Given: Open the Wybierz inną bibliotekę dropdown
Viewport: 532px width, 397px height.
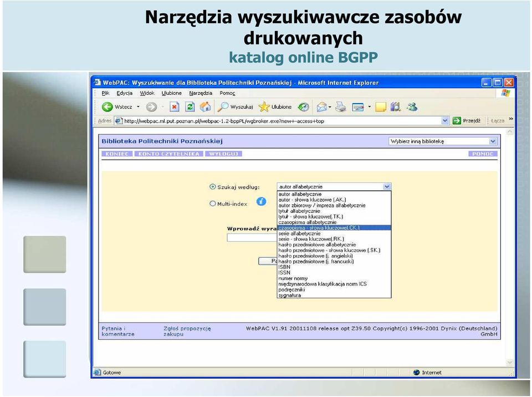Looking at the screenshot, I should (443, 141).
